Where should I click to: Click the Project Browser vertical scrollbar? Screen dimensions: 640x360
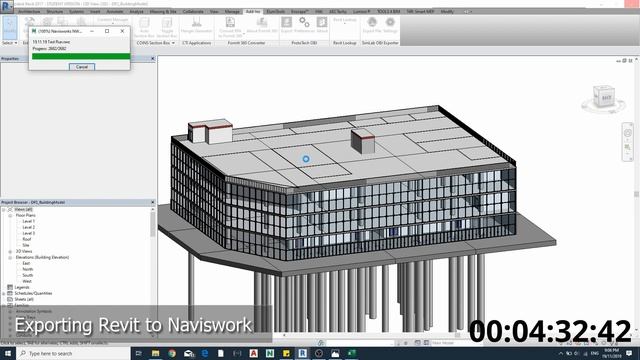pos(153,224)
